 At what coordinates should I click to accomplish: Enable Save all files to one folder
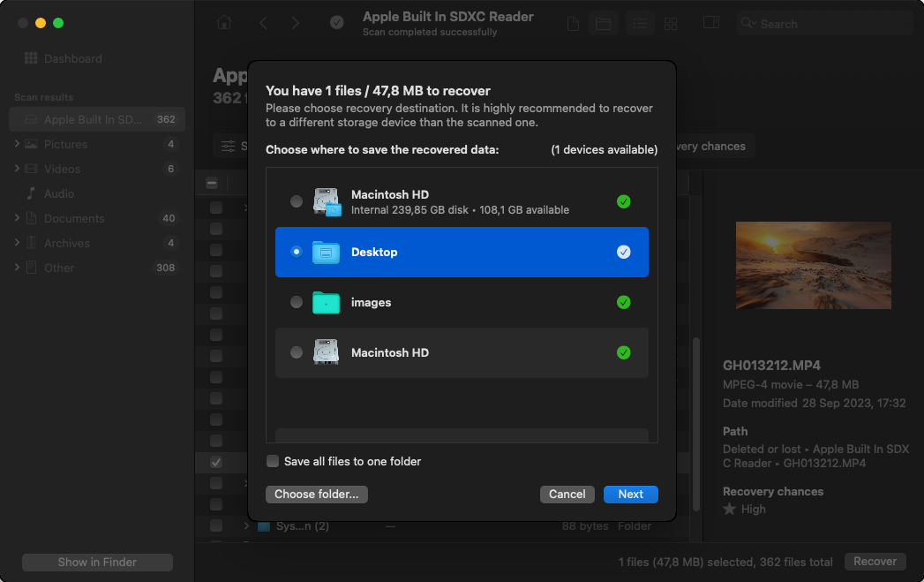pyautogui.click(x=274, y=462)
